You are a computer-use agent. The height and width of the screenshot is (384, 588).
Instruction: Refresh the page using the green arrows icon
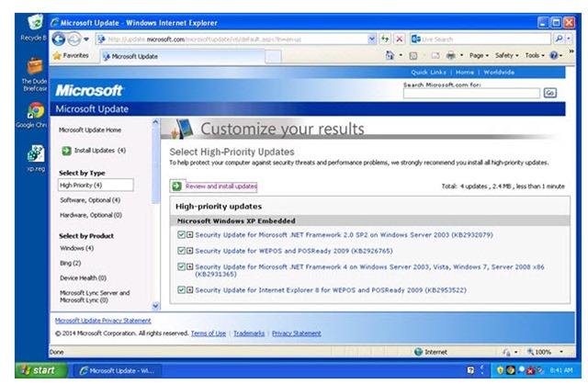[385, 39]
